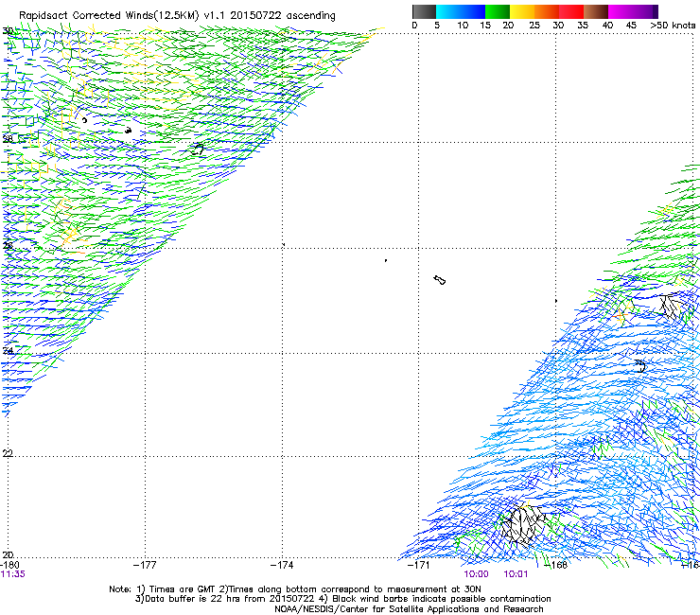
Task: Click the longitude label '-168'
Action: coord(556,565)
